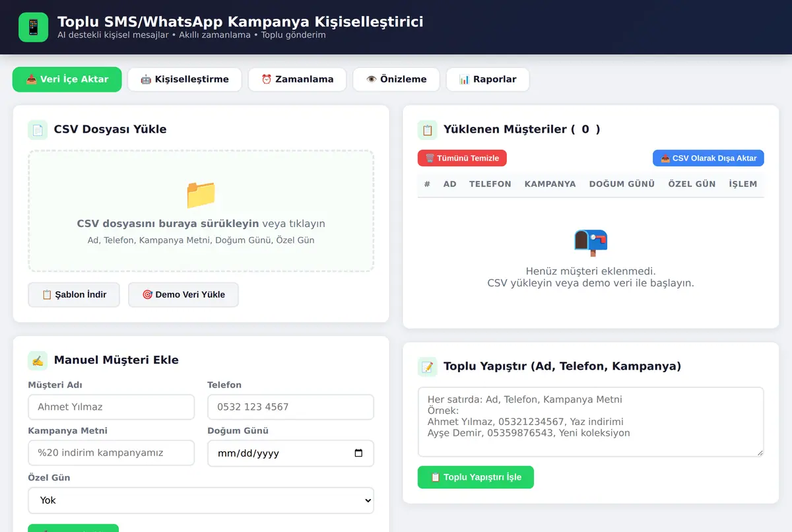Click the Telefon input field
The image size is (792, 532).
point(291,407)
